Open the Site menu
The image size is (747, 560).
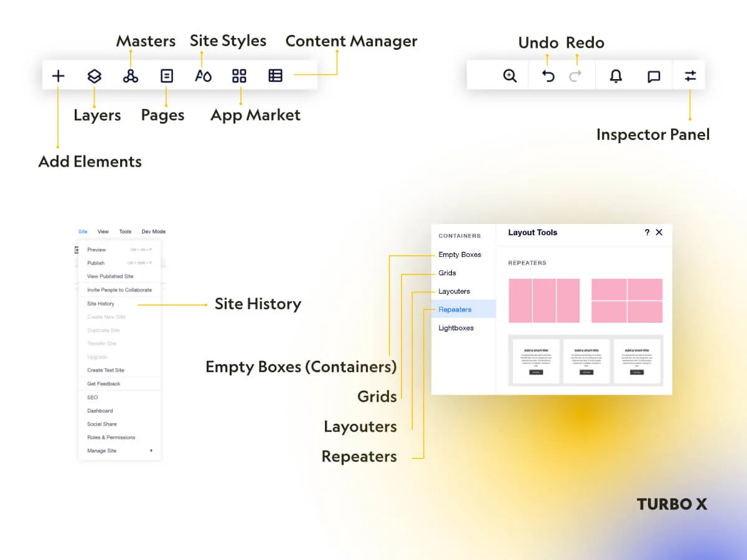tap(83, 231)
